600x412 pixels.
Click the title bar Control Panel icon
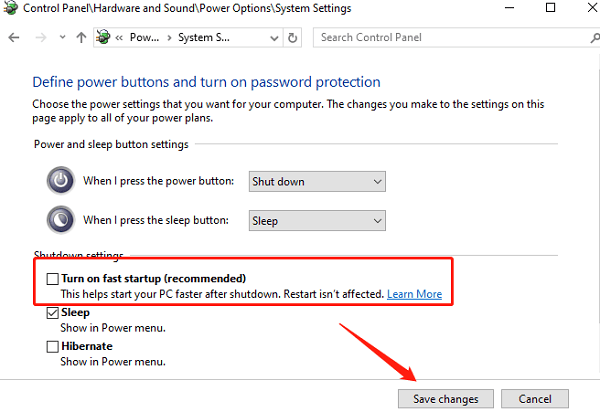pyautogui.click(x=10, y=8)
